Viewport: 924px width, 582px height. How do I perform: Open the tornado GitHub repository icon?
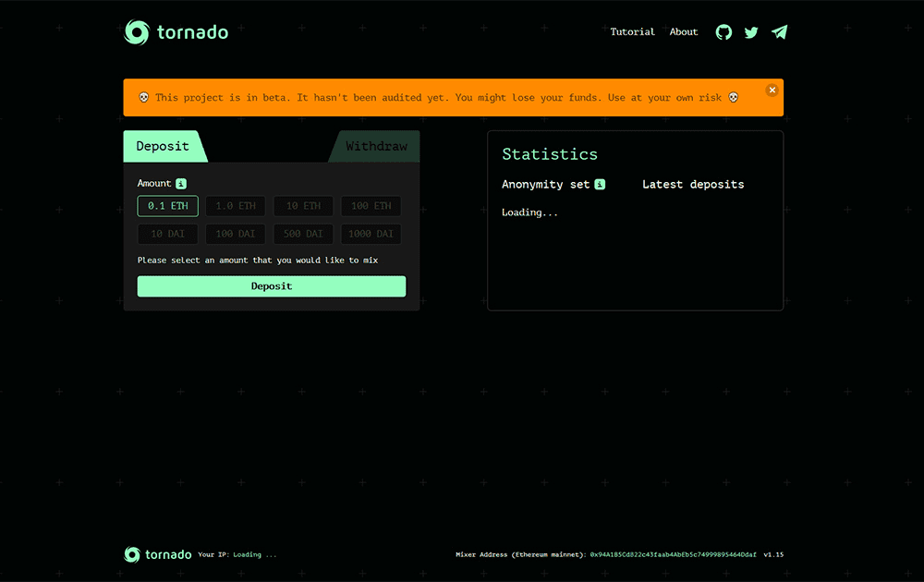723,31
